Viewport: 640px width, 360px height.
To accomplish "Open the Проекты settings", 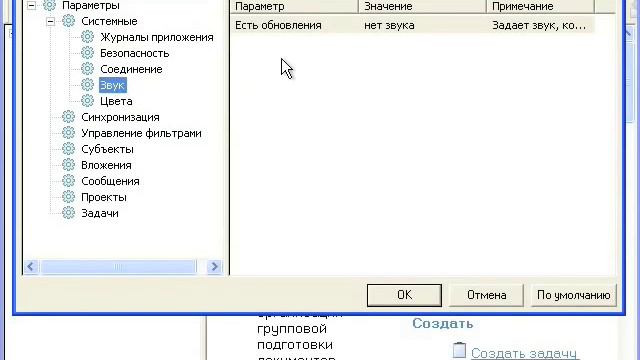I will [104, 197].
